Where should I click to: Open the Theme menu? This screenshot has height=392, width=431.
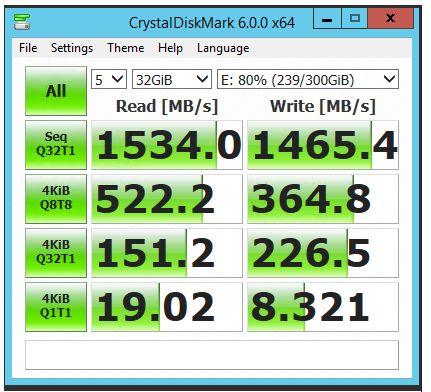126,48
